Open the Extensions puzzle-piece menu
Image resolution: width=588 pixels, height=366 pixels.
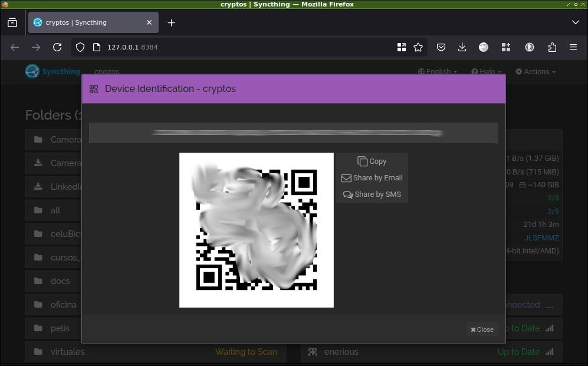click(552, 47)
